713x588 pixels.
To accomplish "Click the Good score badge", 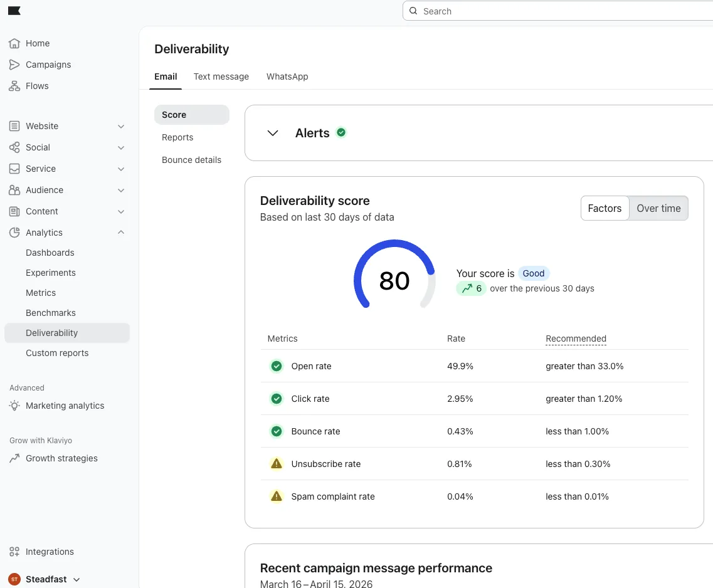I will (x=534, y=273).
